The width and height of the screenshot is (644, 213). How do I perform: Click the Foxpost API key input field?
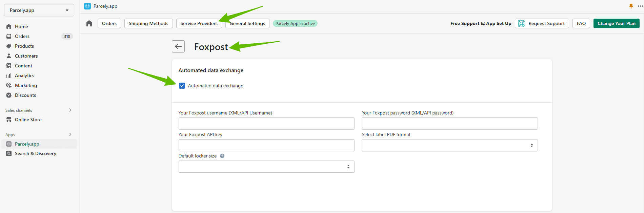tap(266, 145)
